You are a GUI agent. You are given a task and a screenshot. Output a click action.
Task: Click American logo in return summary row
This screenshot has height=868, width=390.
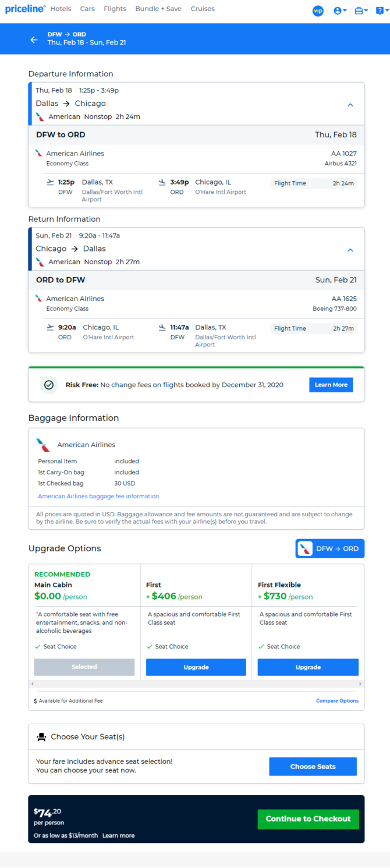[x=40, y=261]
